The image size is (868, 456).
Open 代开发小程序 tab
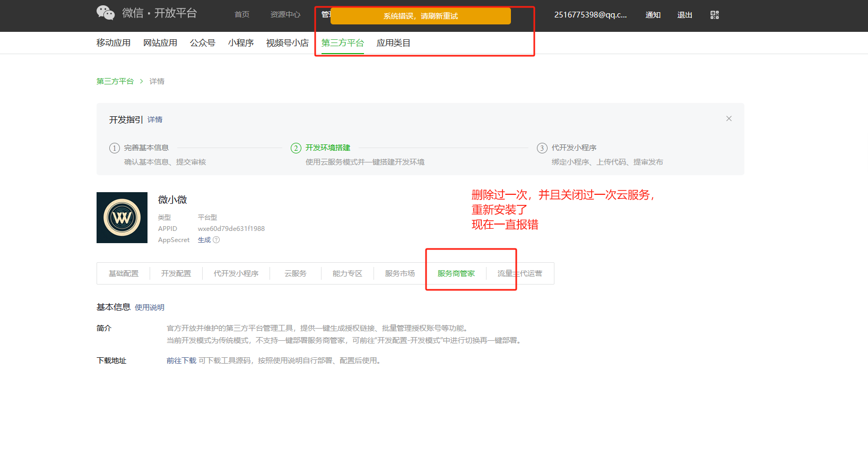pos(236,273)
